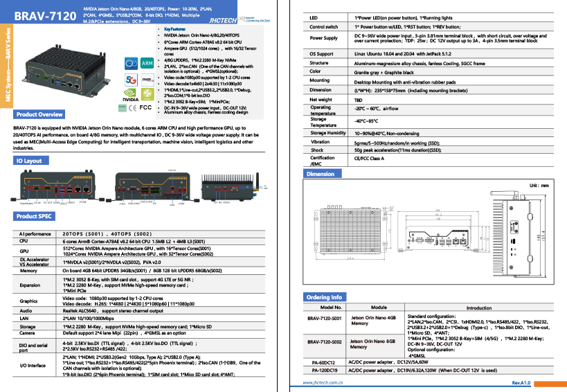Screen dimensions: 567x392
Task: Click the '20TOPS (S001), 40TOPS (S002)' value
Action: (x=107, y=234)
